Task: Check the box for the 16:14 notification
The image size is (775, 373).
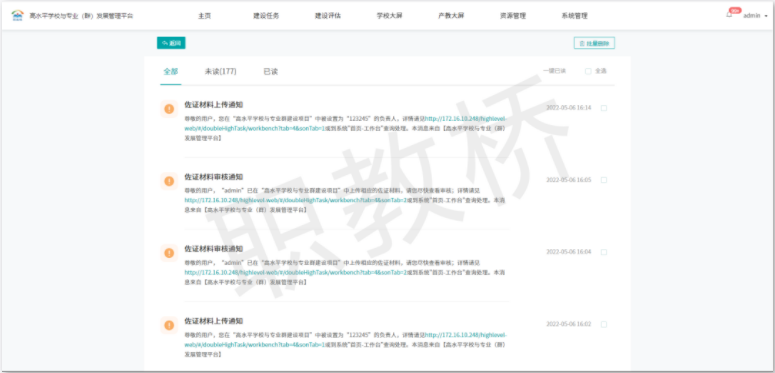Action: [x=604, y=108]
